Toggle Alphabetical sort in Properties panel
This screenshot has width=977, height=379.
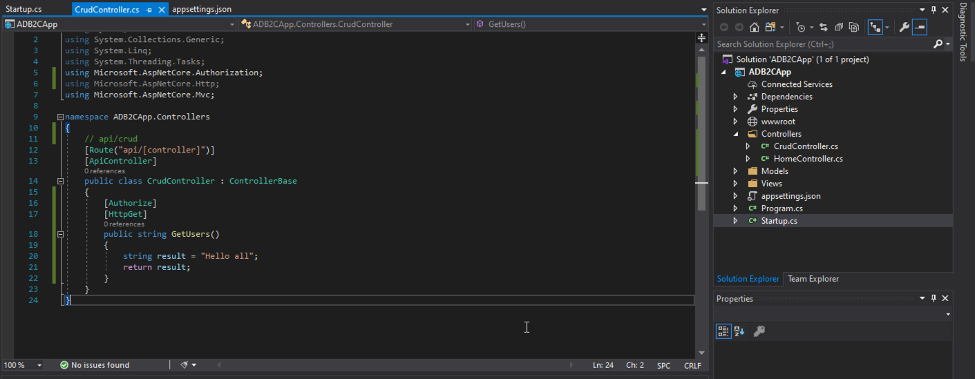740,332
